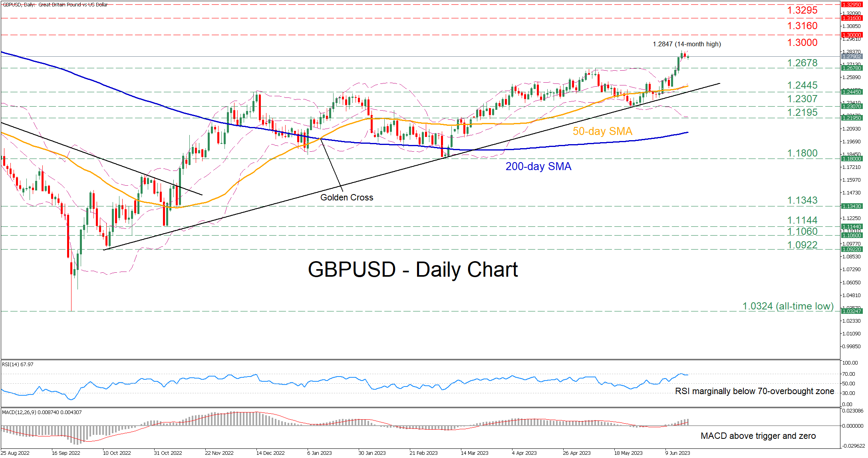Viewport: 868px width, 458px height.
Task: Click the 9 Jun 2023 date marker
Action: [x=677, y=453]
